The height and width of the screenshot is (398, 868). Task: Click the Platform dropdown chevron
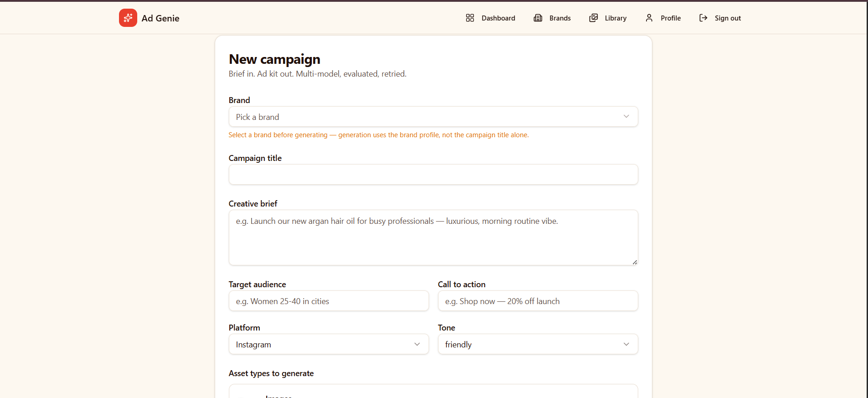[417, 344]
